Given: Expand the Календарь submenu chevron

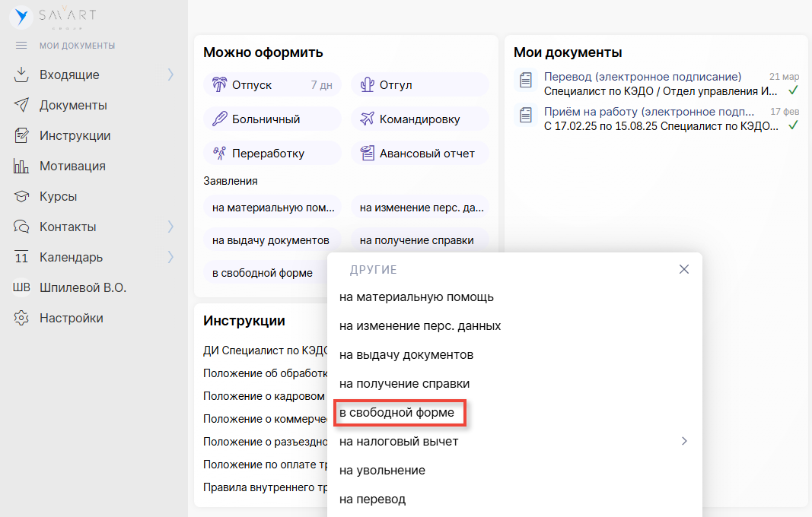Looking at the screenshot, I should point(170,257).
